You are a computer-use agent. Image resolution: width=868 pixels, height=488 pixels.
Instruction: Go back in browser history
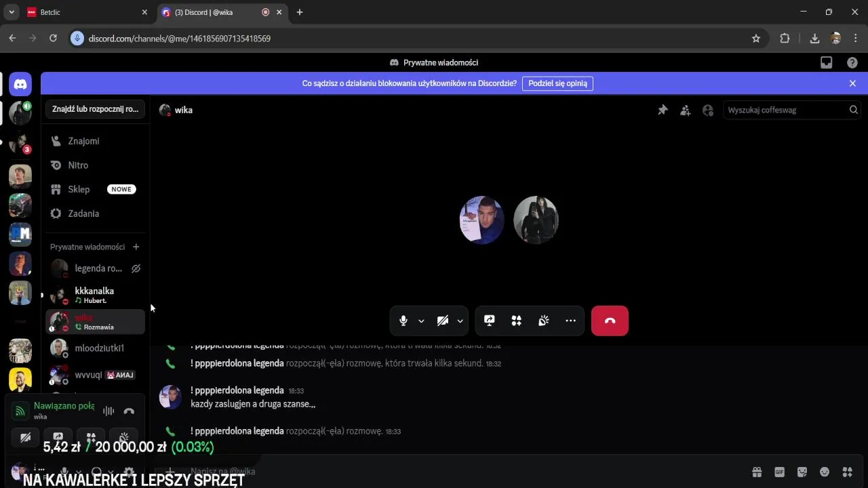12,39
